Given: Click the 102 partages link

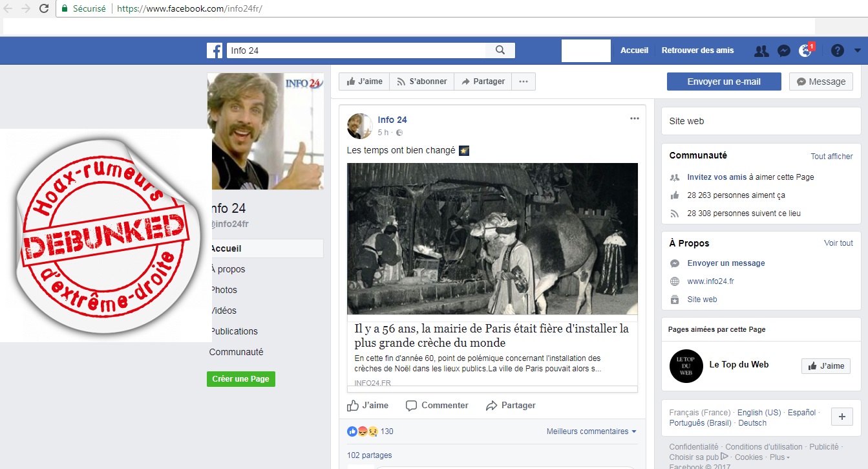Looking at the screenshot, I should click(369, 455).
